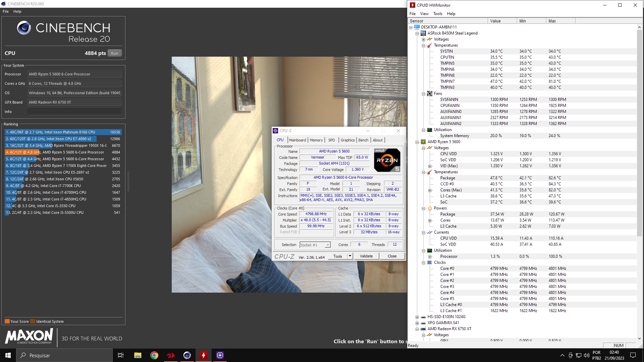Click the HWMonitor title bar app icon
The height and width of the screenshot is (362, 644).
(413, 5)
